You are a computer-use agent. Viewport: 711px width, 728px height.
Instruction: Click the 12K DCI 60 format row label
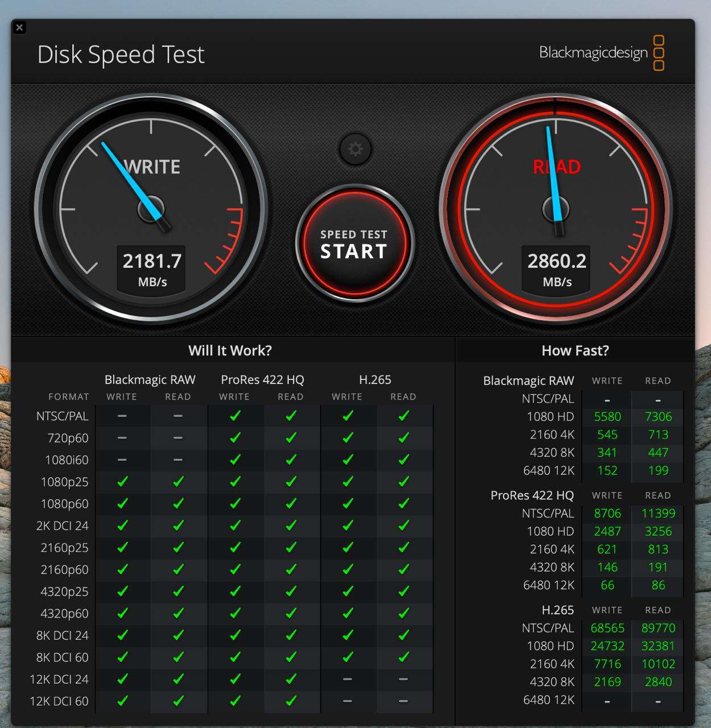coord(59,701)
